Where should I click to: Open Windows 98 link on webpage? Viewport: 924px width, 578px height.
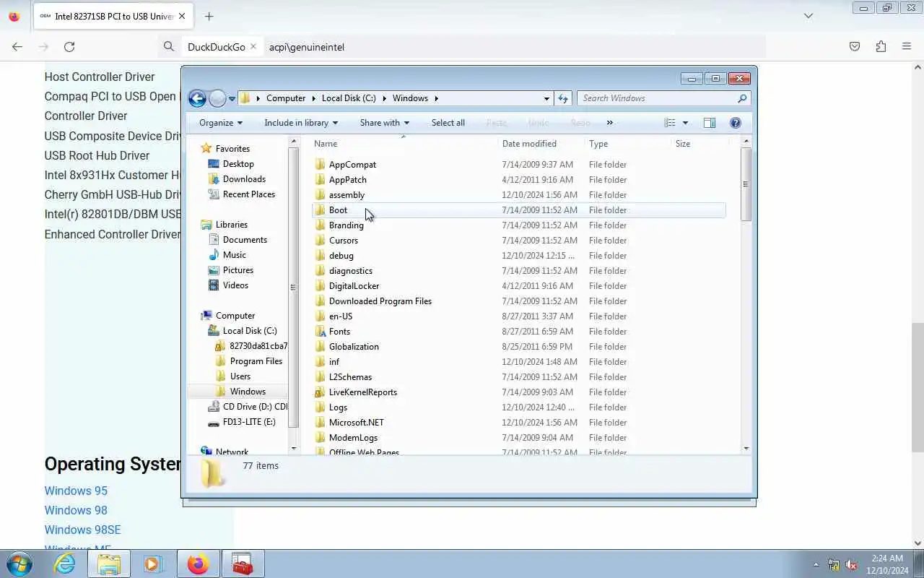(76, 510)
